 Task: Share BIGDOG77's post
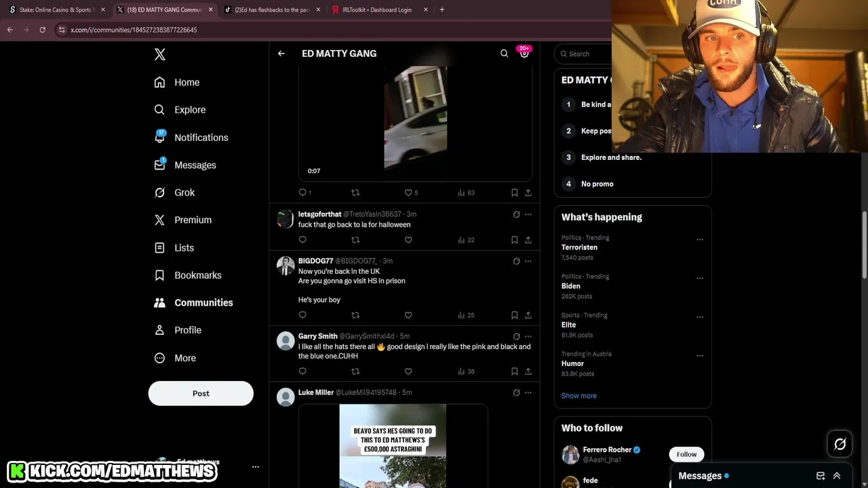click(528, 315)
